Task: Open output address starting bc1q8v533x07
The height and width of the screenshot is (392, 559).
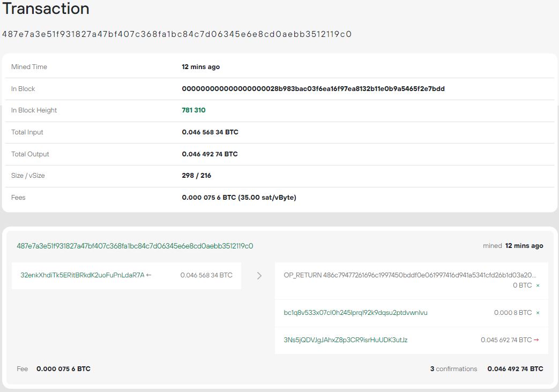Action: click(355, 313)
